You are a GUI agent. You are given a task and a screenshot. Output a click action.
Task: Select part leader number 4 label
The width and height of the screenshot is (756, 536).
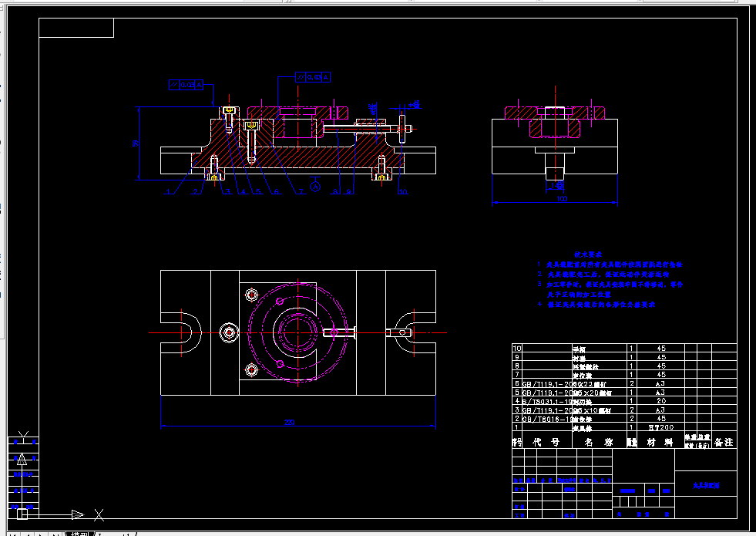(x=244, y=191)
